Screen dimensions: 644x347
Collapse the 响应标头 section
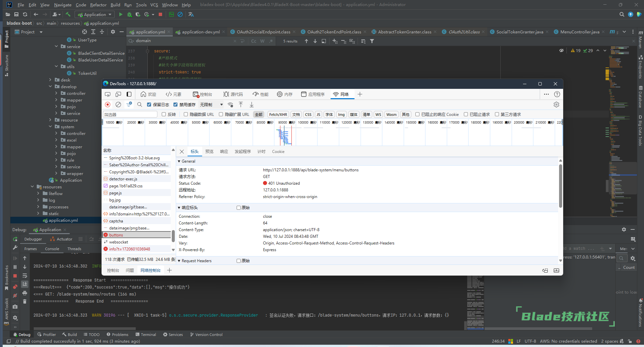179,208
